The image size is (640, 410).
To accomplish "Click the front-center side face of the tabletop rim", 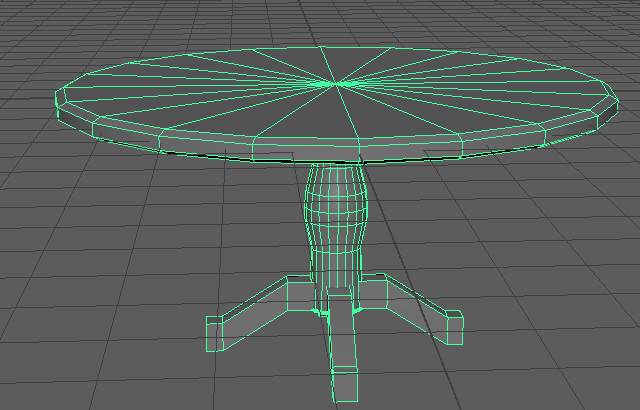I will click(x=306, y=150).
